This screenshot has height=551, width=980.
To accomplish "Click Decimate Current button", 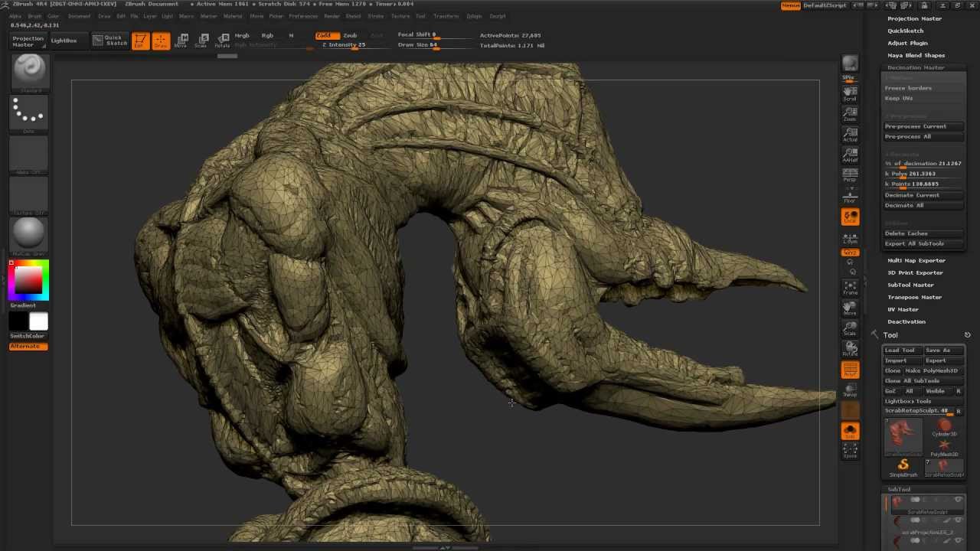I will 924,195.
